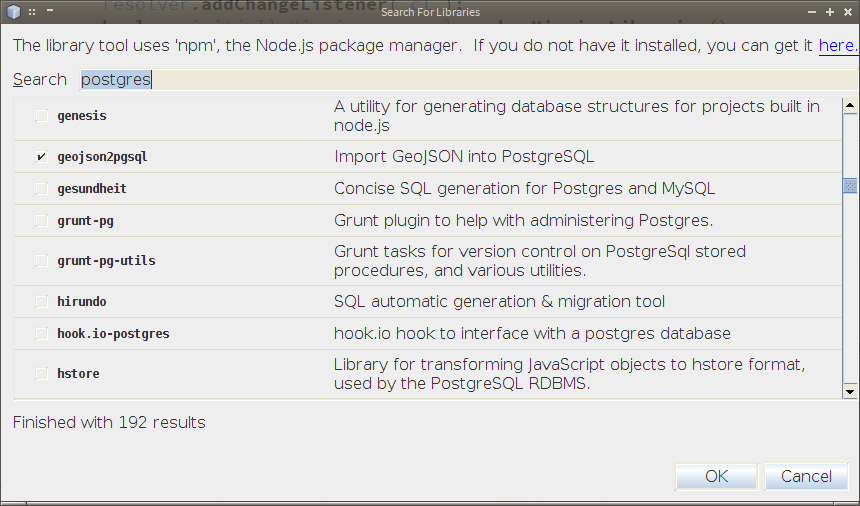
Task: Minimize the Search For Libraries window
Action: point(813,12)
